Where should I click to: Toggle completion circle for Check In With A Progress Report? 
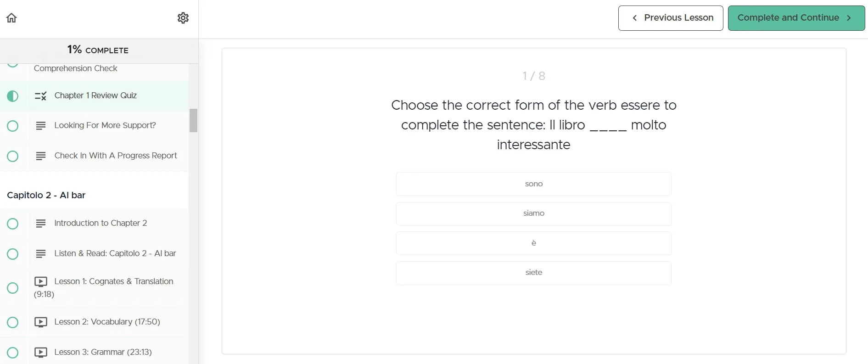[13, 156]
